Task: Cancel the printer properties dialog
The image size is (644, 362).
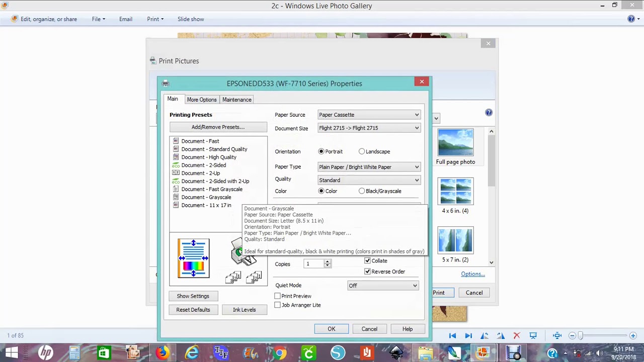Action: click(x=369, y=329)
